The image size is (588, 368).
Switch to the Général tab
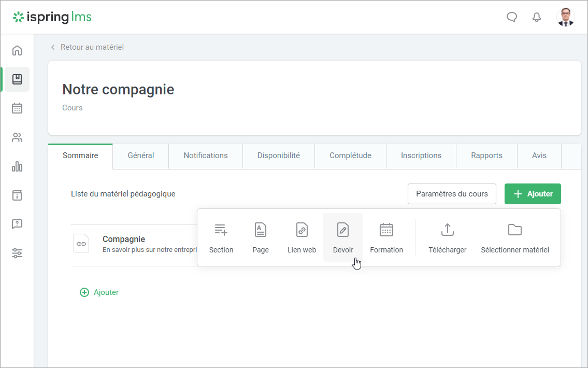click(141, 155)
